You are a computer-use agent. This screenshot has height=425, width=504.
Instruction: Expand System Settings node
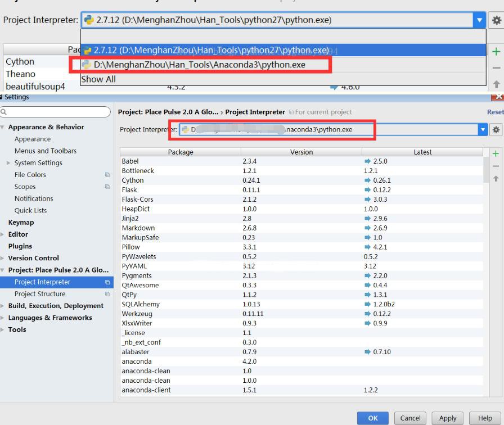pos(8,163)
